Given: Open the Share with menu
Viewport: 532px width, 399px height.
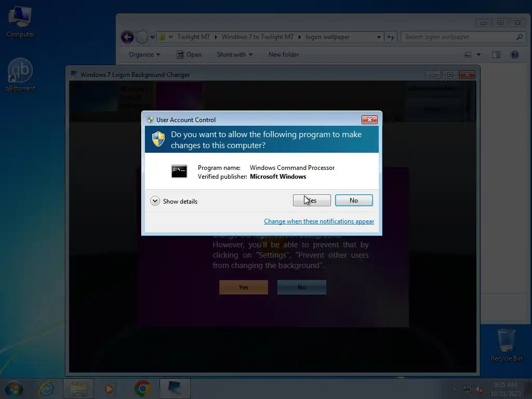Looking at the screenshot, I should click(234, 54).
